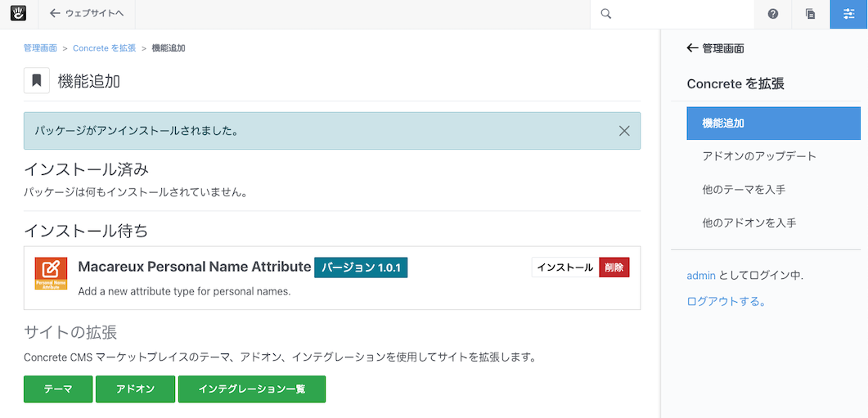Click ログアウトする link

[x=726, y=302]
